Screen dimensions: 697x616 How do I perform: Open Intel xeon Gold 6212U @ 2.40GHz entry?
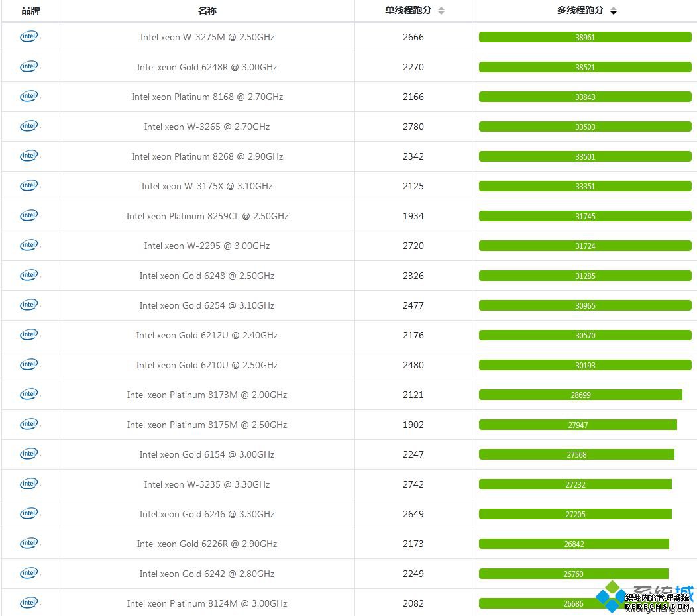[x=207, y=335]
